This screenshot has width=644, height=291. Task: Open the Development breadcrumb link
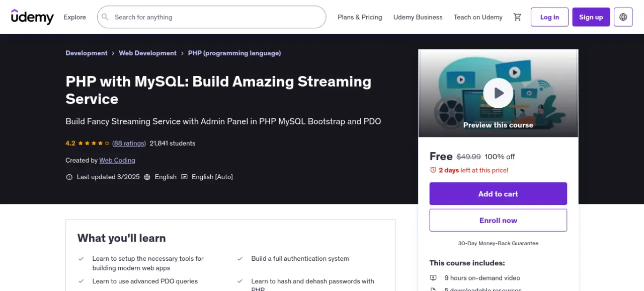click(x=87, y=53)
